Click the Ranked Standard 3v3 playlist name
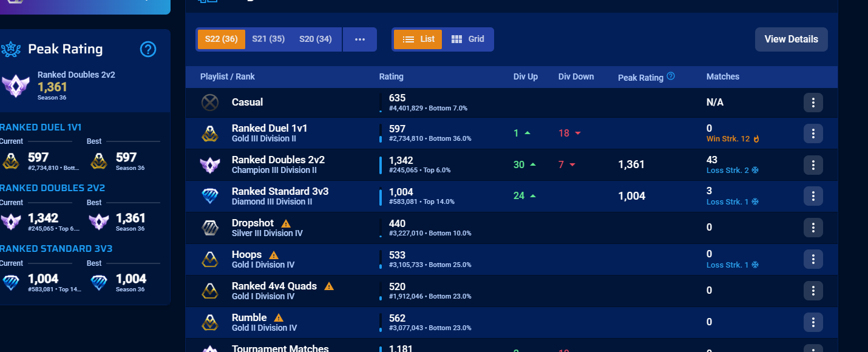The image size is (868, 352). [280, 191]
